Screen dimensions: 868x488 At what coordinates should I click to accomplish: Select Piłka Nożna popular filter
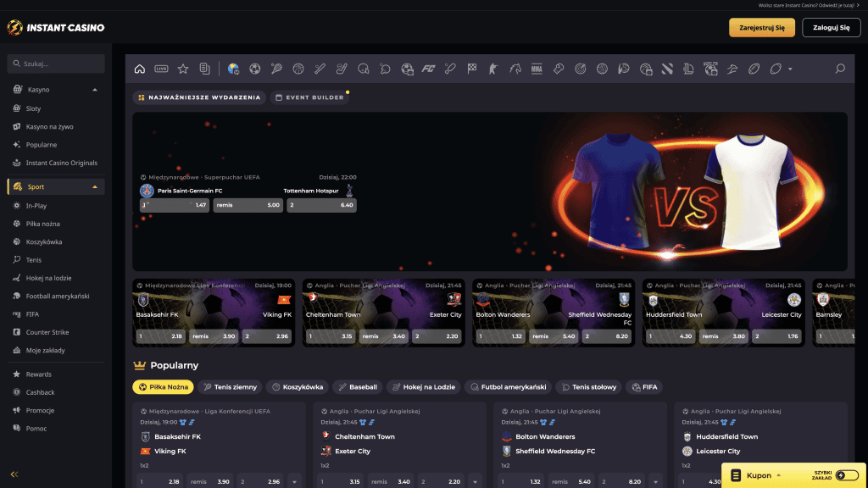[x=163, y=386]
